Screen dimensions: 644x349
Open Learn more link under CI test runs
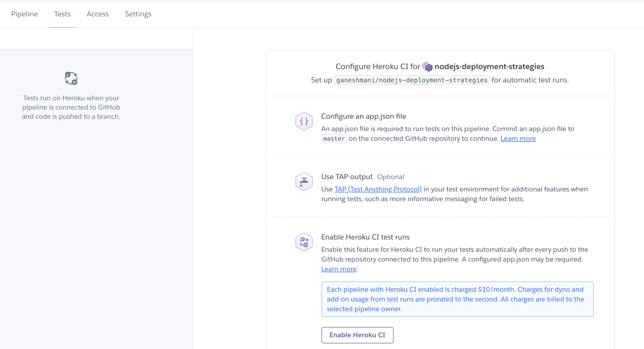(339, 269)
